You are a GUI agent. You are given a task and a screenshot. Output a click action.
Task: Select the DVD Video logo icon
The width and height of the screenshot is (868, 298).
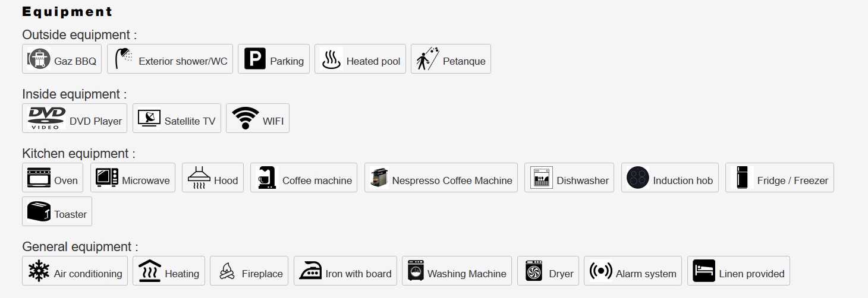click(x=47, y=118)
